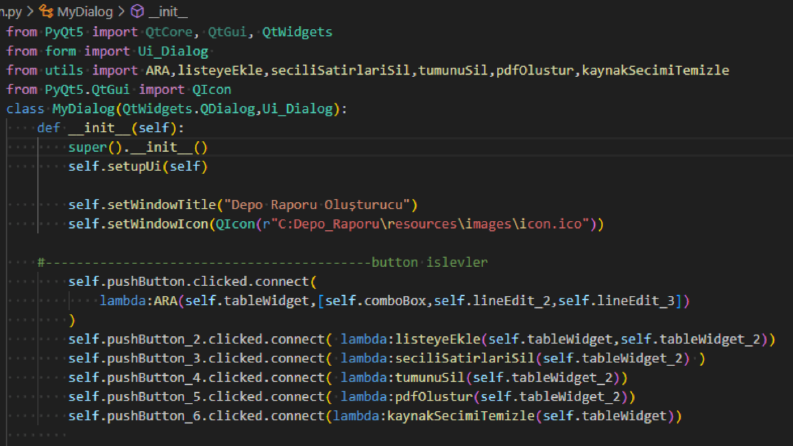The height and width of the screenshot is (446, 793).
Task: Click "tumunuSil" in the pushButton_4 line
Action: [x=430, y=378]
